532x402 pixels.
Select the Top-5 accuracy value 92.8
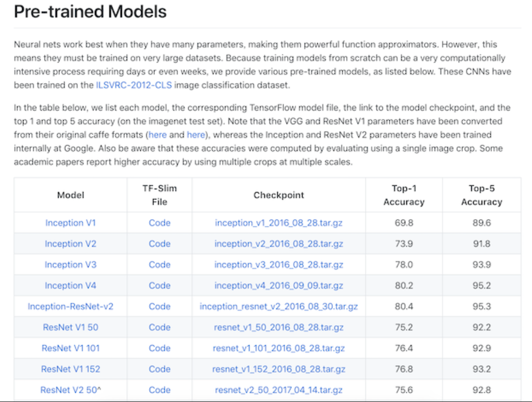click(x=482, y=390)
